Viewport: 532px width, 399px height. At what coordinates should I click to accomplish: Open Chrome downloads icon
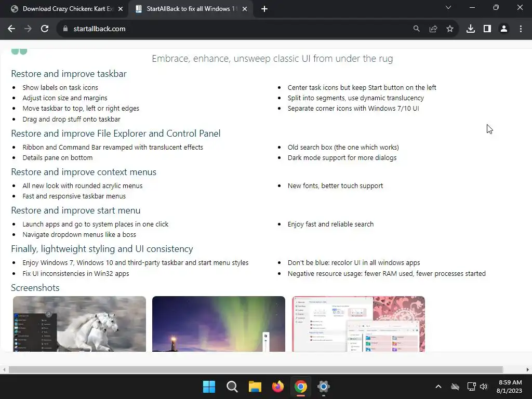471,29
